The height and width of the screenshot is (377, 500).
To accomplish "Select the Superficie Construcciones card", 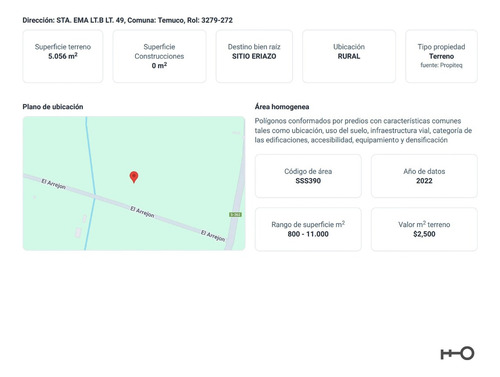I will (x=159, y=56).
